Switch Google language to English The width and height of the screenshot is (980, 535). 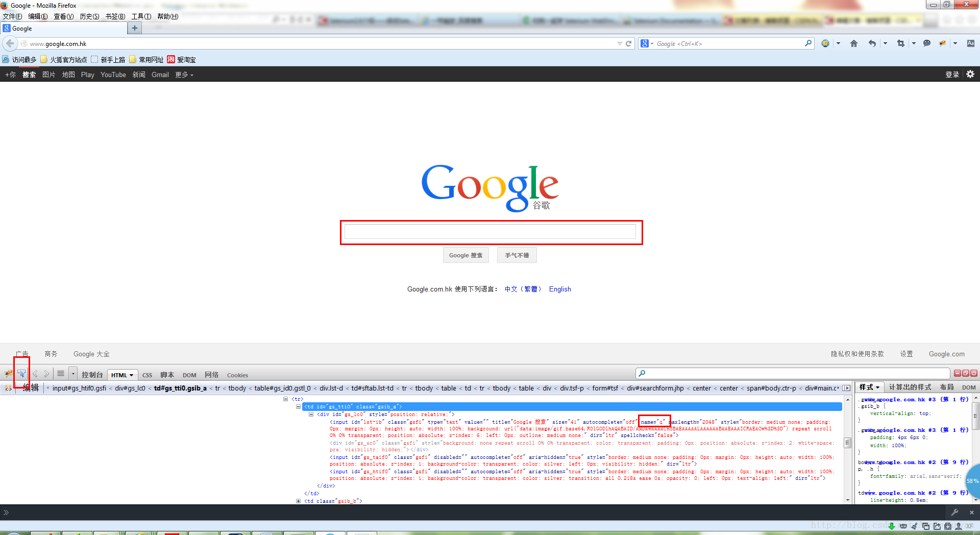click(560, 289)
